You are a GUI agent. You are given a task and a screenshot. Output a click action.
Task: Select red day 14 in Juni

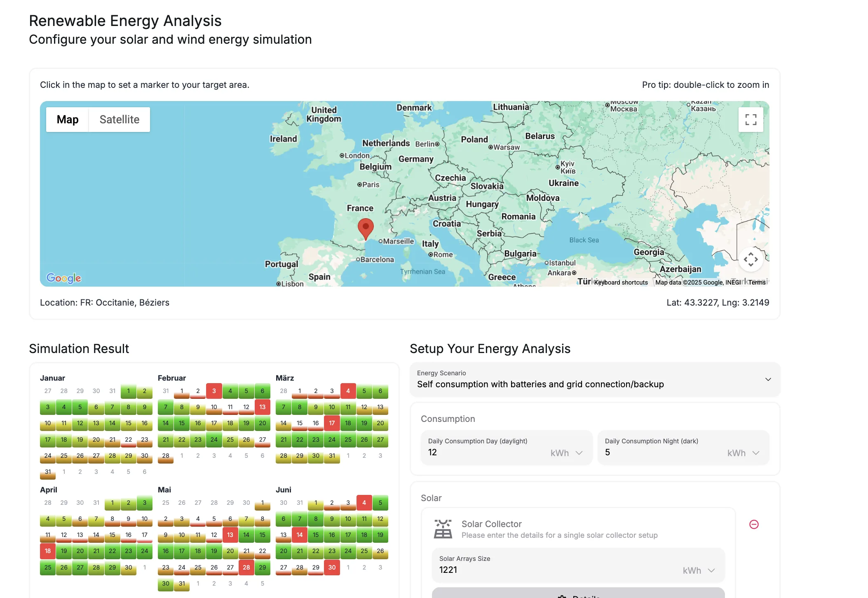tap(300, 535)
